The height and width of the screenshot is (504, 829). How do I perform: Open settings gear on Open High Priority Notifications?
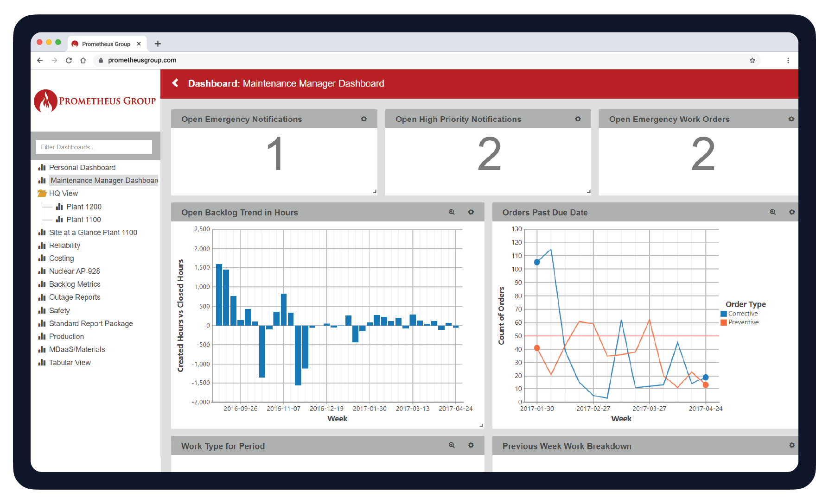[x=578, y=119]
